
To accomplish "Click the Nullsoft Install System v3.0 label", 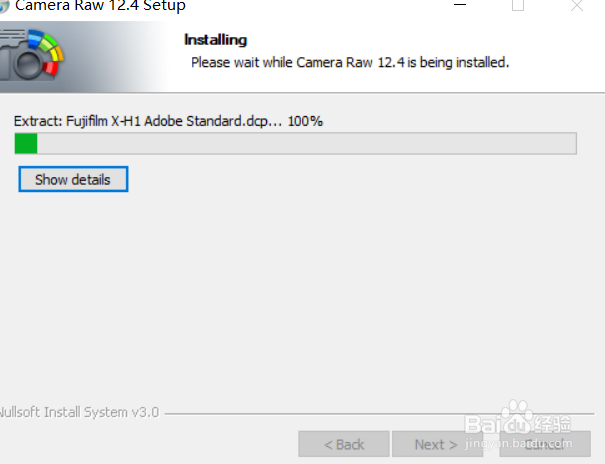I will (x=79, y=412).
